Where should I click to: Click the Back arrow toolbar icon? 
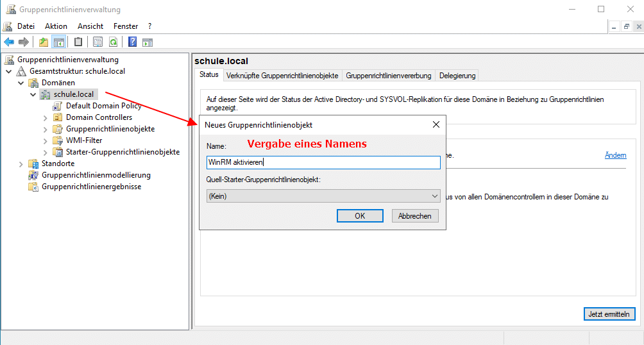point(9,42)
